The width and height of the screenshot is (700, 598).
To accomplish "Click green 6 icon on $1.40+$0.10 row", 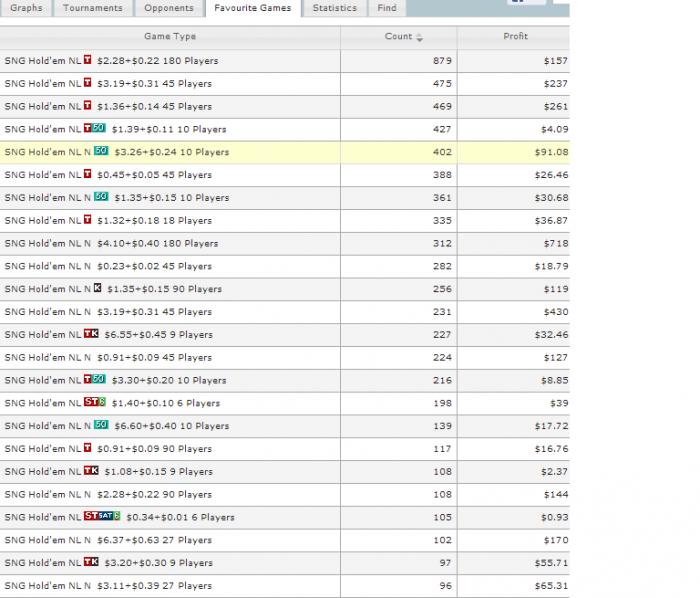I will [x=103, y=402].
